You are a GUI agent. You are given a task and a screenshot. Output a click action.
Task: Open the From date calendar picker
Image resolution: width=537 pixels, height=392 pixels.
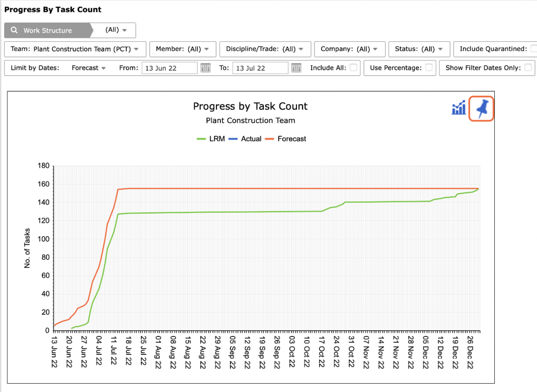coord(205,68)
